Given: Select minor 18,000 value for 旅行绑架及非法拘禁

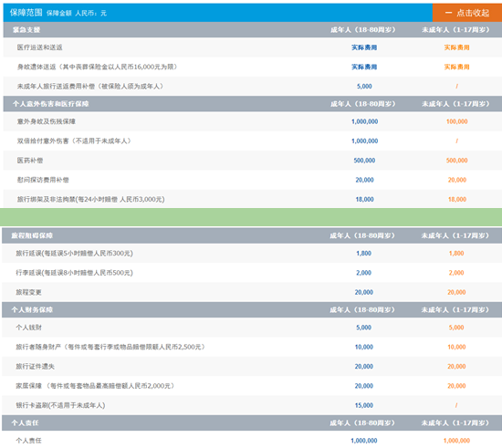Looking at the screenshot, I should point(457,199).
